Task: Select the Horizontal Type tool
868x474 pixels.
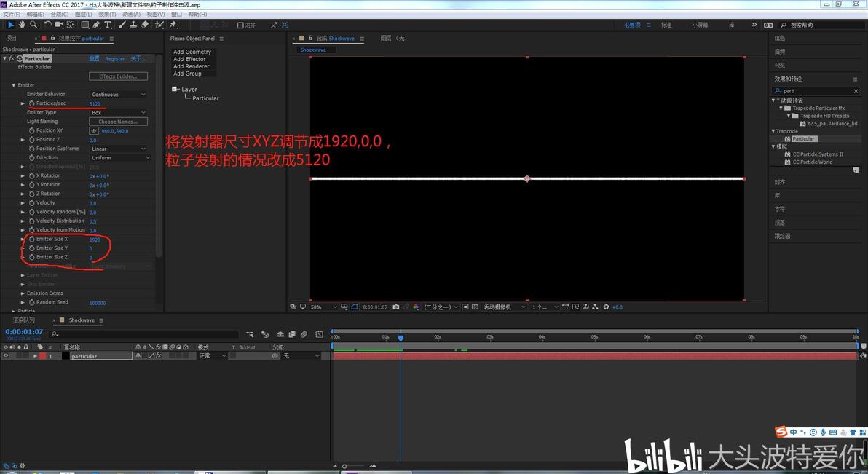Action: 107,25
